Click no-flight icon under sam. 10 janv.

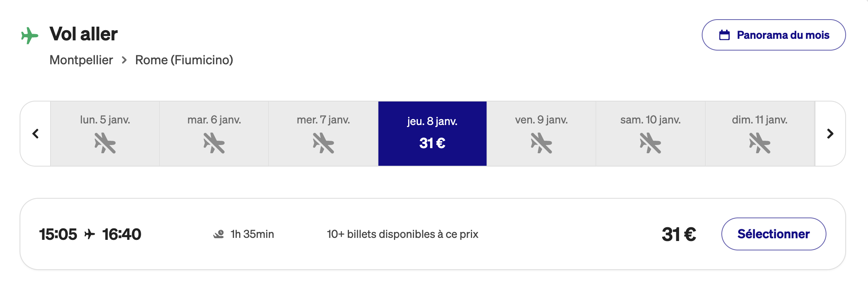click(650, 143)
